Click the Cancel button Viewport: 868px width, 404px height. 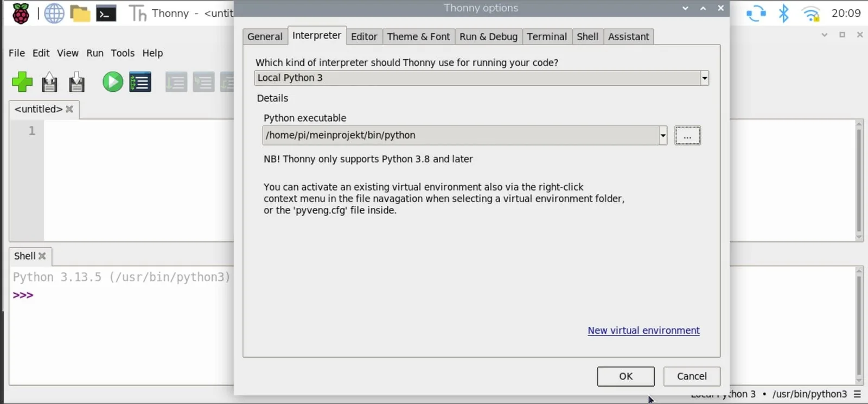point(692,376)
